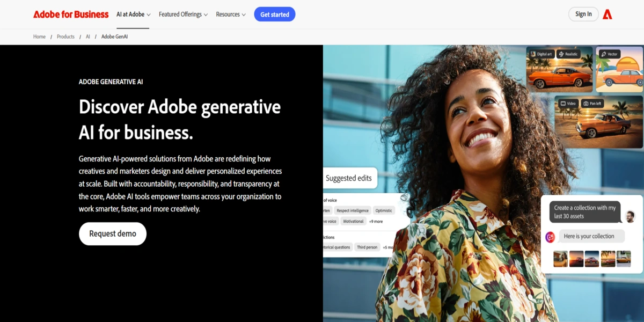Select the Vector style tag
Screen dimensions: 644x322
(609, 54)
